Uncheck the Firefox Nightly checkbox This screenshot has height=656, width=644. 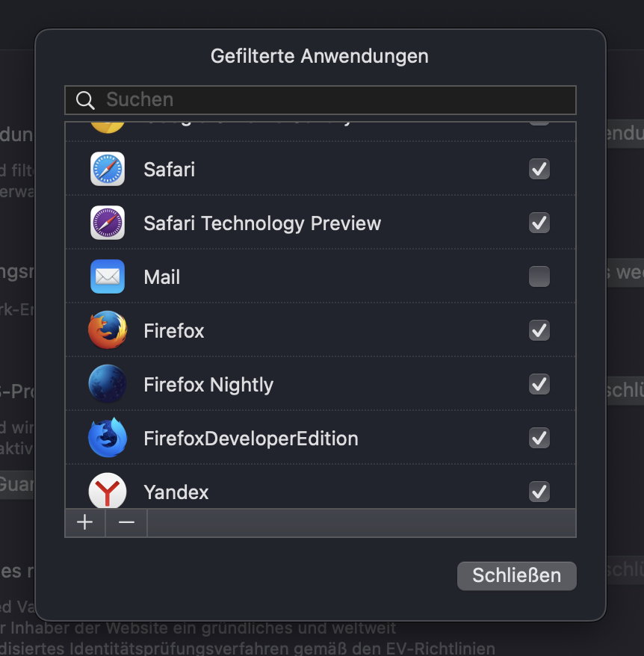(539, 384)
